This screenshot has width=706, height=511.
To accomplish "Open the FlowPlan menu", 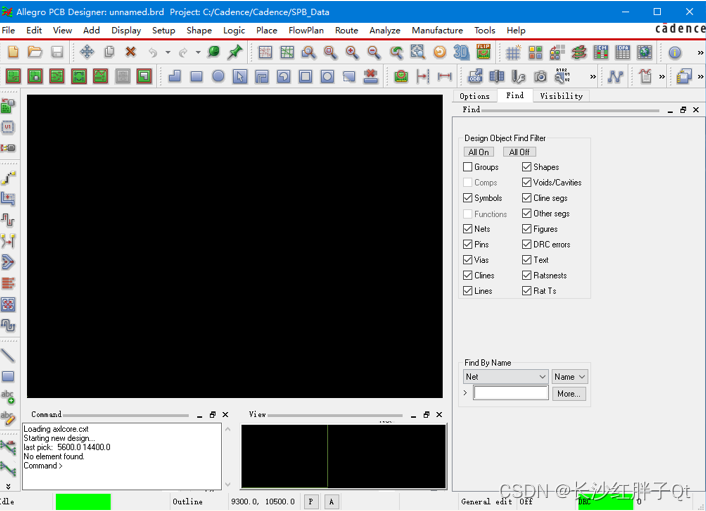I will (306, 31).
